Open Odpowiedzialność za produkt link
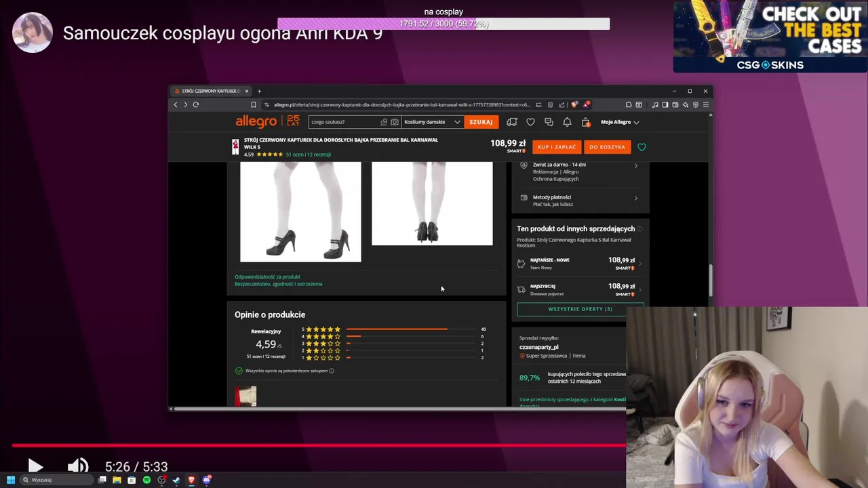The image size is (868, 488). click(267, 277)
